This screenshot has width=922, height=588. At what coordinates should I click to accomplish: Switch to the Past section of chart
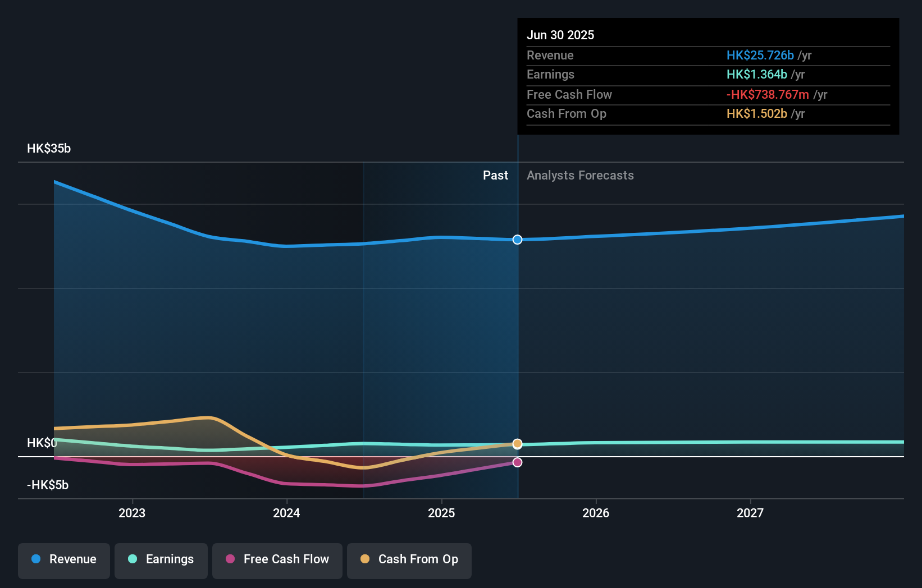(x=495, y=175)
